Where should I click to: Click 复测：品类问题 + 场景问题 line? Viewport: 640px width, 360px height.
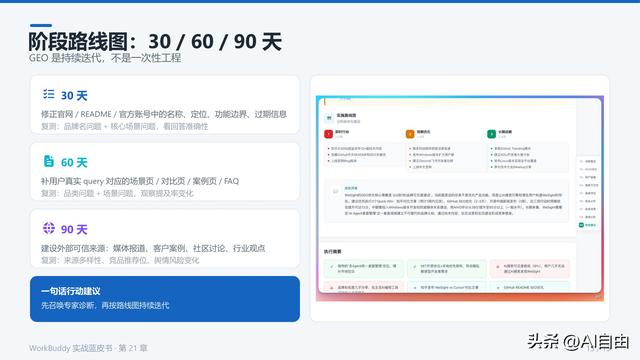pos(117,193)
